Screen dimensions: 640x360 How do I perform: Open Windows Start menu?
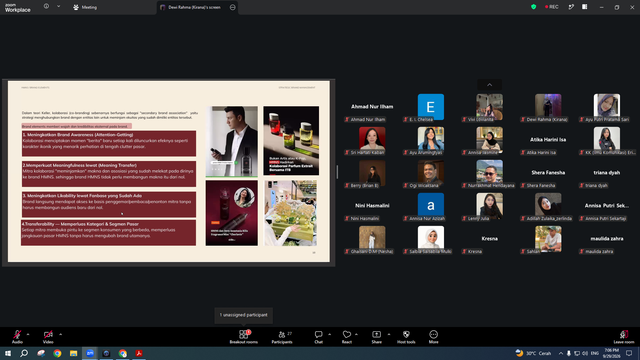tap(8, 353)
